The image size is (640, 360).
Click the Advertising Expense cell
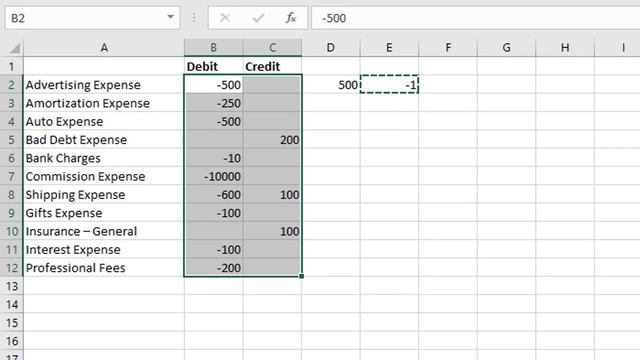click(104, 84)
